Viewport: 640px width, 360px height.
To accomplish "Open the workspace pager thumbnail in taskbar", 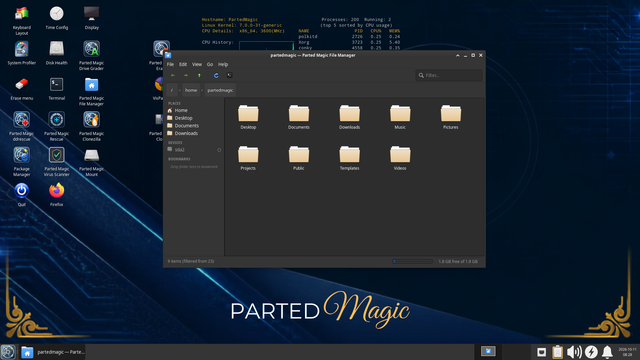I will click(488, 351).
